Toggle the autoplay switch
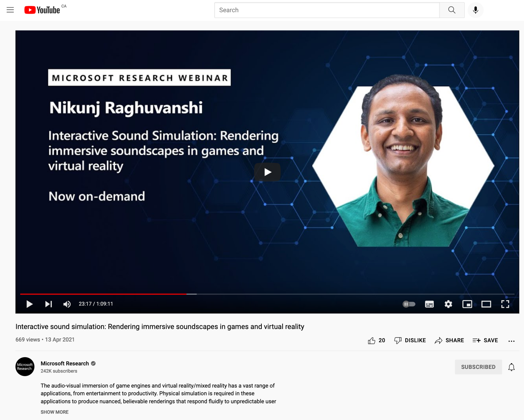 (409, 304)
